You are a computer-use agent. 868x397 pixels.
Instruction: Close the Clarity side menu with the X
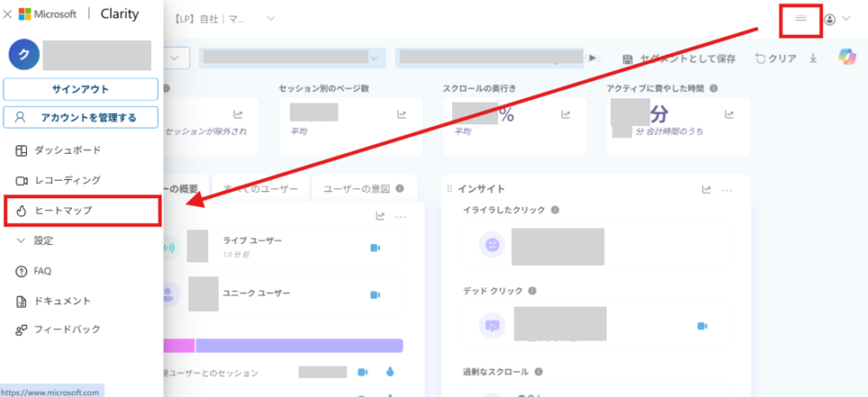pos(7,15)
